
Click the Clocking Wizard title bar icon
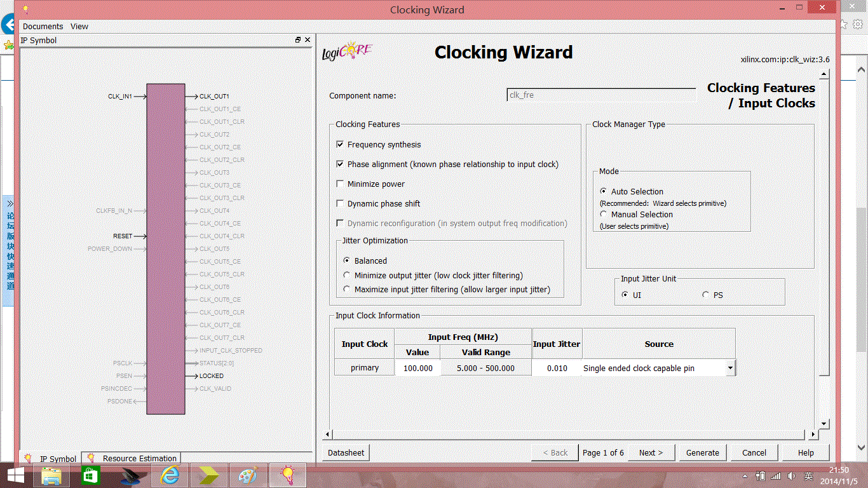(26, 10)
